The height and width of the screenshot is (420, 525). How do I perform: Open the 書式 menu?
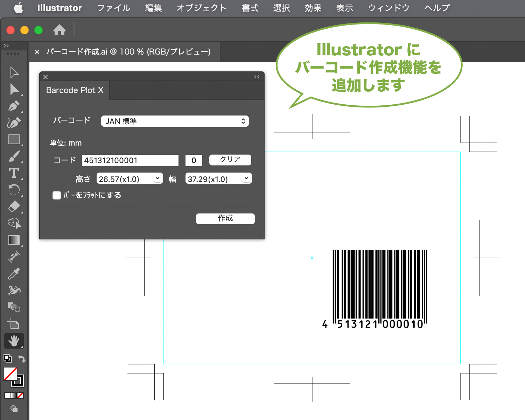[x=250, y=8]
